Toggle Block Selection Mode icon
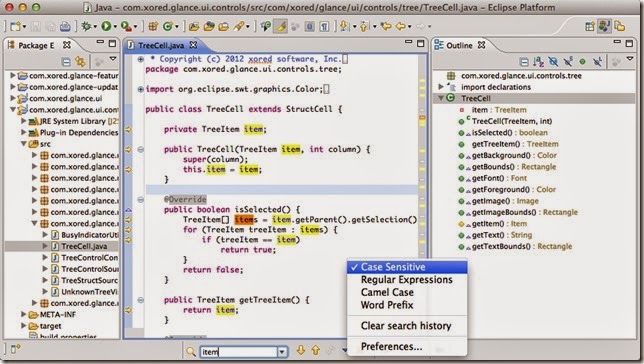Screen dimensions: 644x364 click(310, 27)
